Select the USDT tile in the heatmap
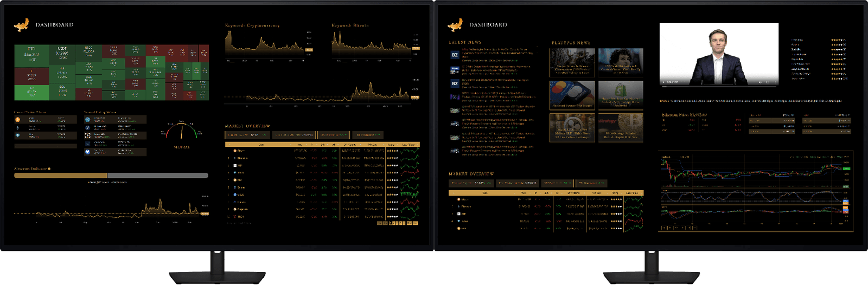 click(62, 54)
